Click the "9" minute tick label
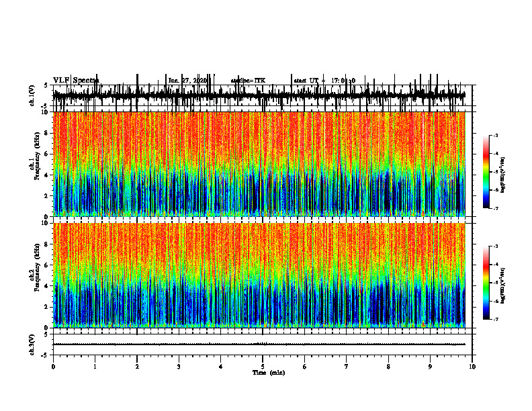The height and width of the screenshot is (411, 532). point(430,367)
